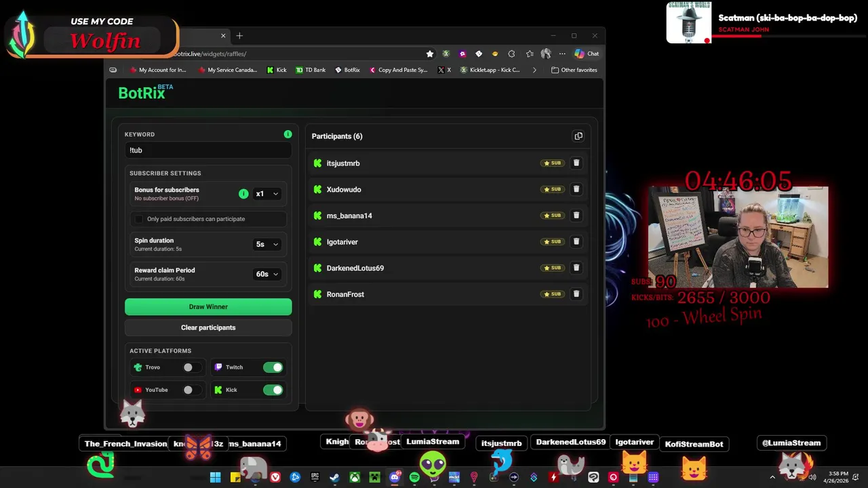This screenshot has width=868, height=488.
Task: Click SUB badge for itsjustmrb
Action: (552, 163)
